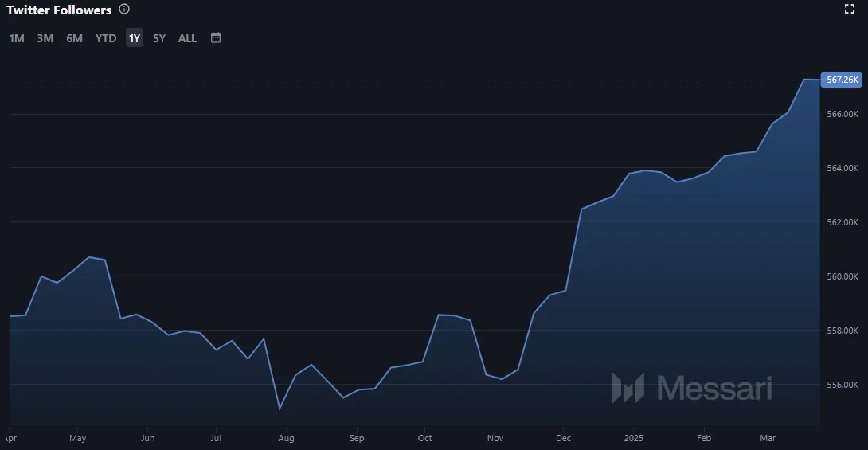Click the 567.26K current value label
The image size is (868, 450).
(843, 80)
